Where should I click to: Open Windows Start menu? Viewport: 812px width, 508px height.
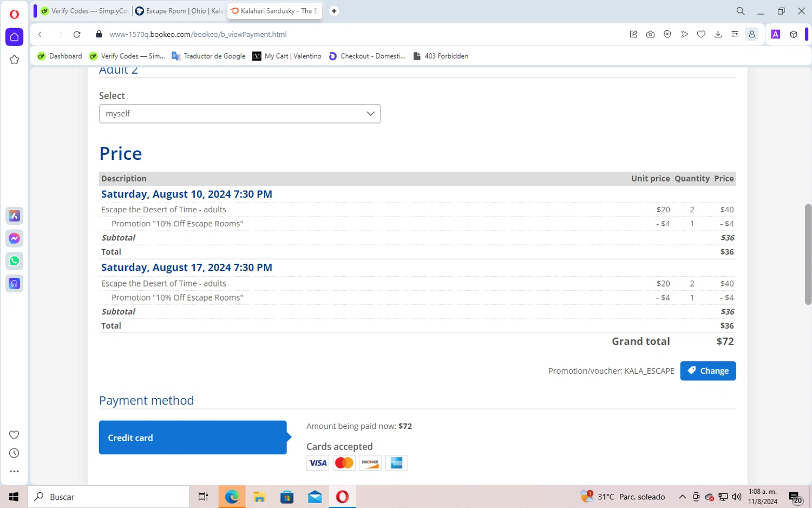click(x=14, y=497)
